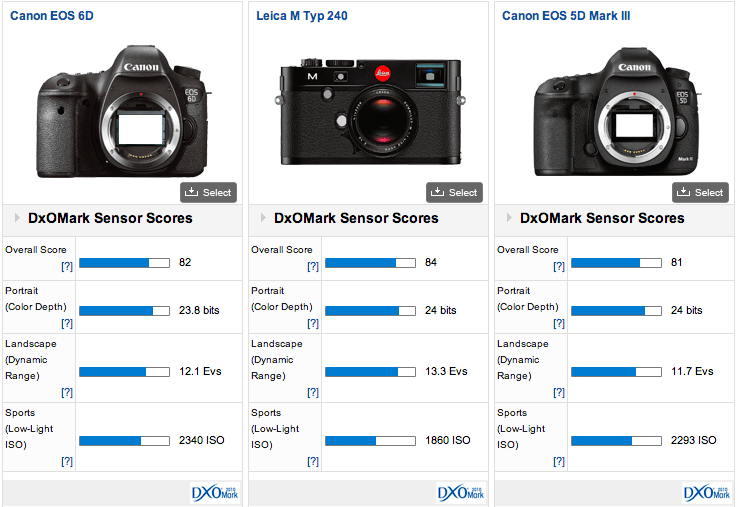Click Select button under Canon EOS 5D Mark III

click(x=700, y=192)
